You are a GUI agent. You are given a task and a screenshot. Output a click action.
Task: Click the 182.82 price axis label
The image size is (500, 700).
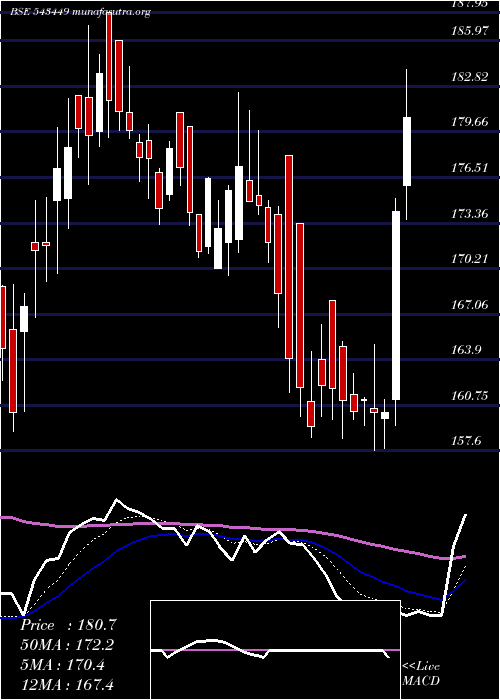point(471,77)
